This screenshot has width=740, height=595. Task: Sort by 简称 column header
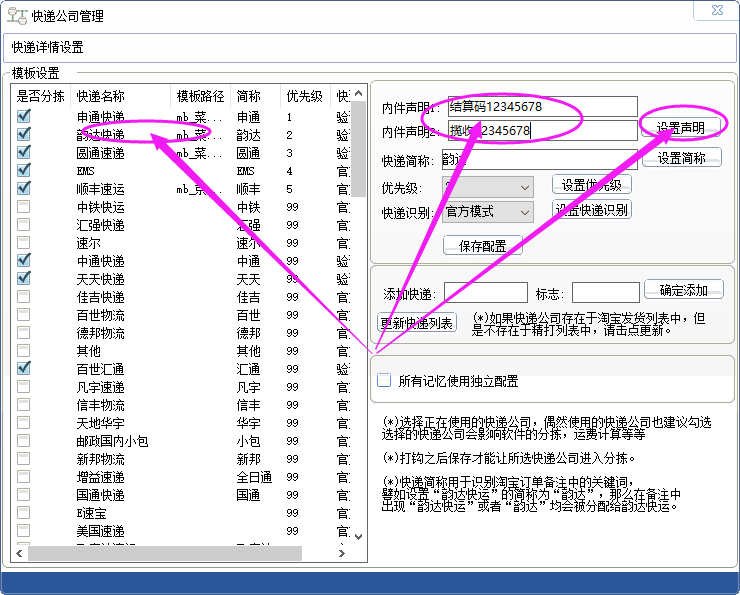click(256, 96)
